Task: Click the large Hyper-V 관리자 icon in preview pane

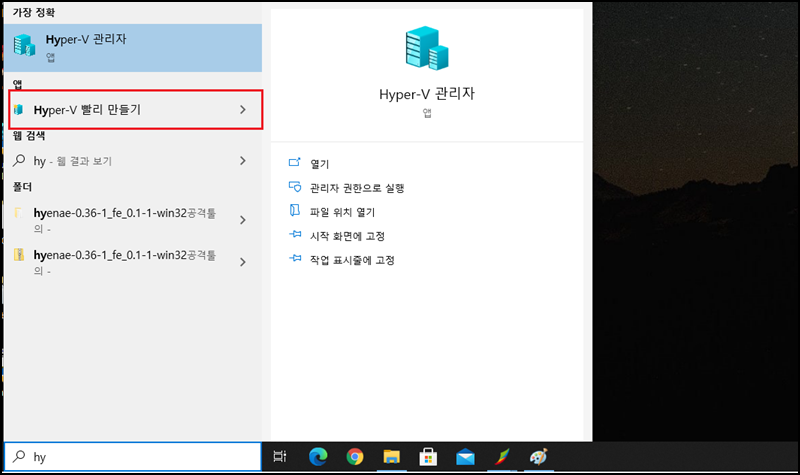Action: coord(427,48)
